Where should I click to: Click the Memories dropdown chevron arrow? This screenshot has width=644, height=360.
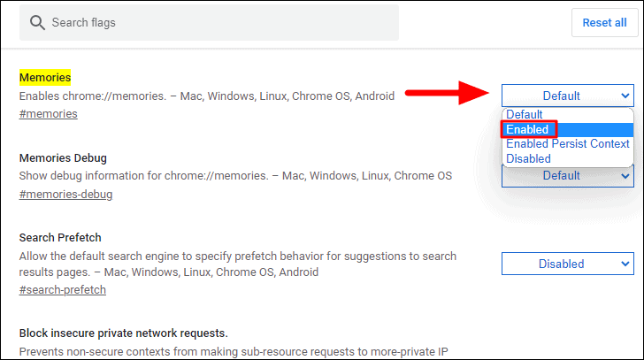[x=625, y=96]
